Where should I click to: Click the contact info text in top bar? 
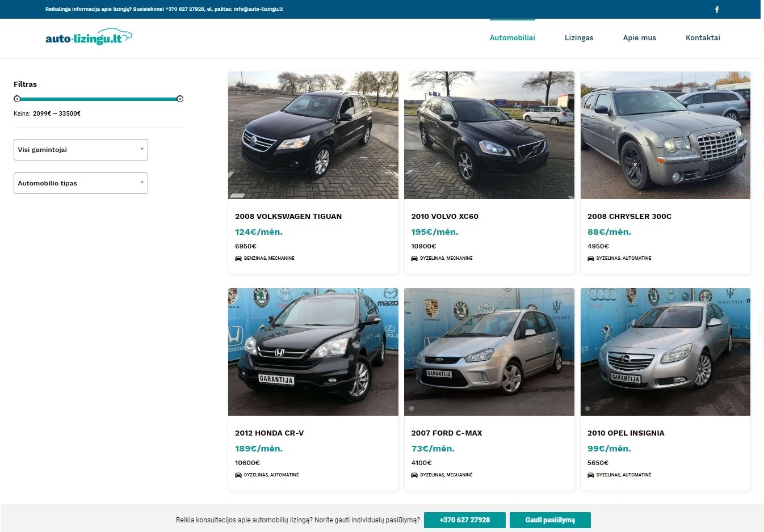164,9
